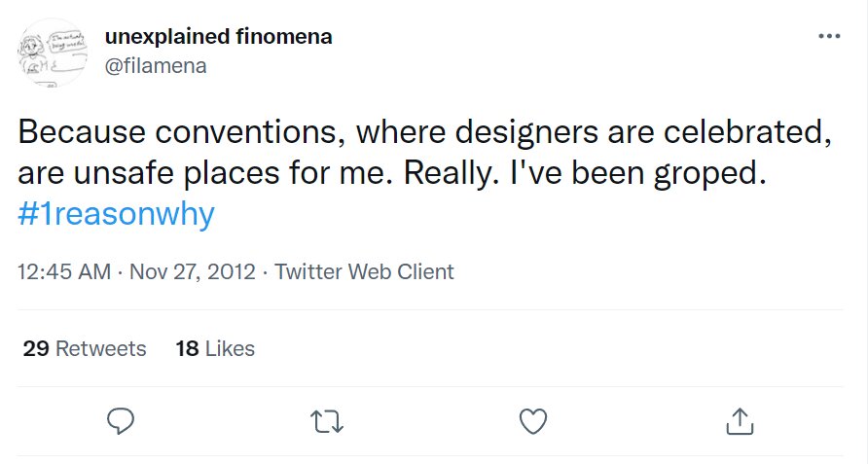The height and width of the screenshot is (464, 868).
Task: Like the tweet with the heart icon
Action: click(532, 420)
